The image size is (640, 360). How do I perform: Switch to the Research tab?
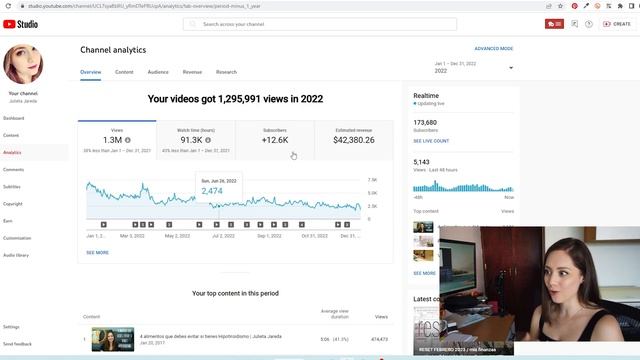point(226,72)
